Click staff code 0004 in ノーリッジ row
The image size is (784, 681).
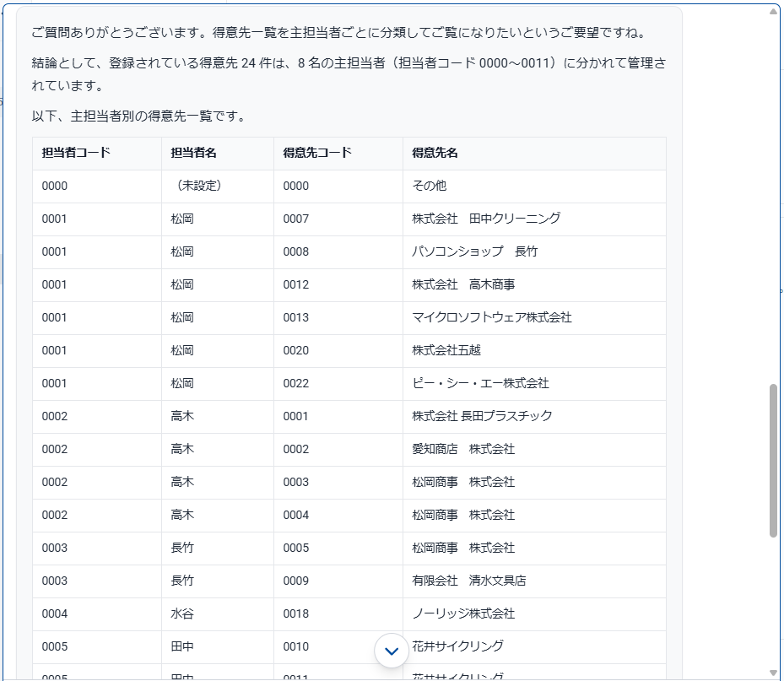click(x=55, y=614)
